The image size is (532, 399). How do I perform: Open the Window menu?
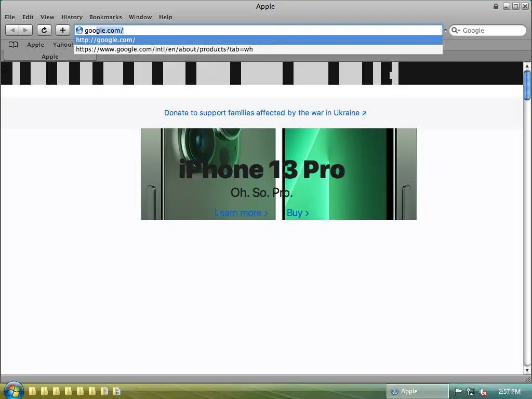tap(140, 17)
